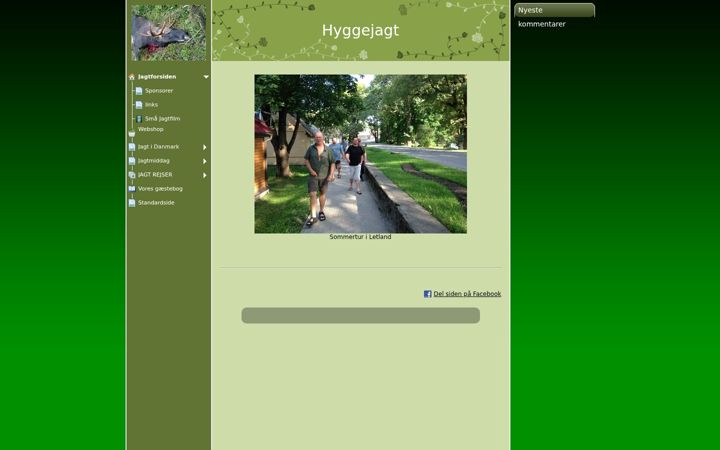Image resolution: width=720 pixels, height=450 pixels.
Task: Click the page icon beside Jagt i Danmark
Action: 132,147
